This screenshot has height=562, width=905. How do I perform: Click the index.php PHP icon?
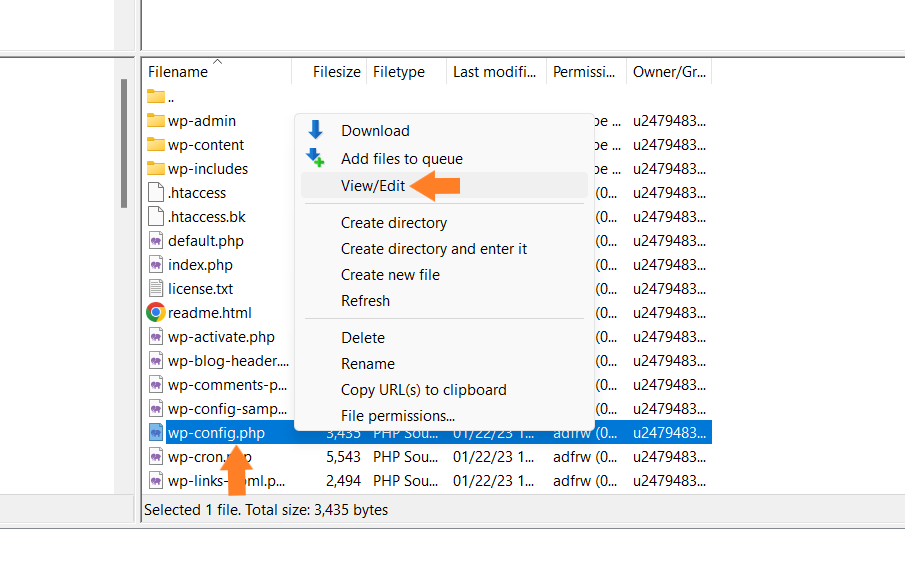click(x=156, y=264)
